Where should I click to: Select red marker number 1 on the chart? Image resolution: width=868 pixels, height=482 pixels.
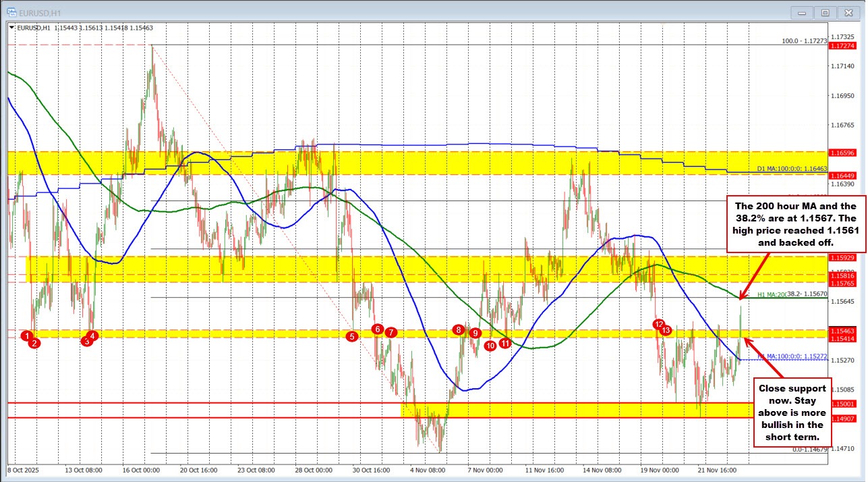click(x=26, y=336)
